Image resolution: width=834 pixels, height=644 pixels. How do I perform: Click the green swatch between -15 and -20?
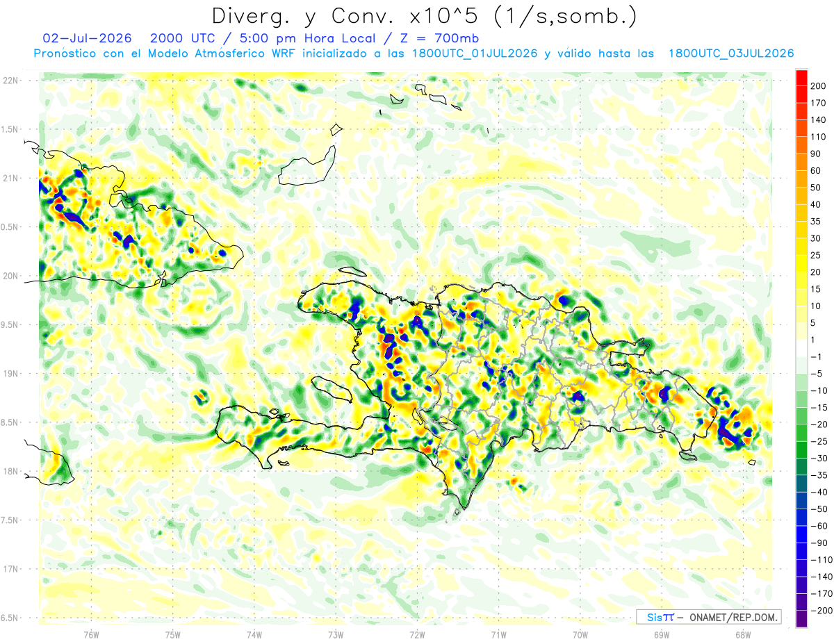click(801, 416)
